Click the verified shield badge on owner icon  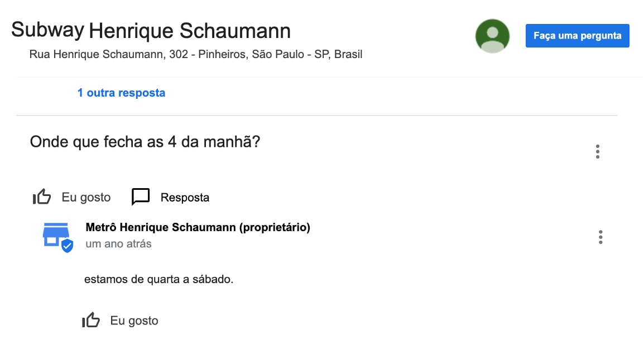67,246
